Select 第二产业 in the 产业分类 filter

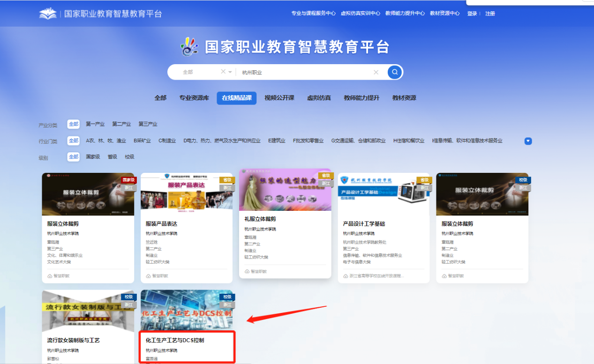[x=121, y=124]
